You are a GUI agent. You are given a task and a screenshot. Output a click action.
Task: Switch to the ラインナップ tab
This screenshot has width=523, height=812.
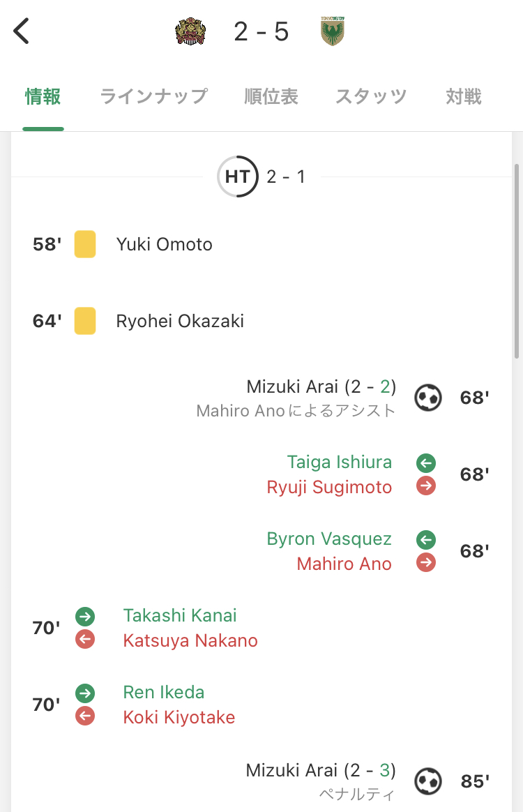point(153,96)
